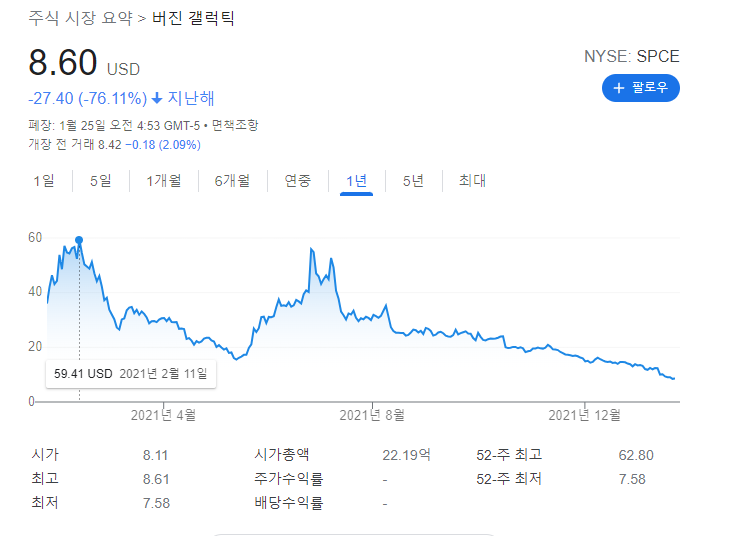The width and height of the screenshot is (755, 536).
Task: Select the 1일 time range tab
Action: (x=44, y=181)
